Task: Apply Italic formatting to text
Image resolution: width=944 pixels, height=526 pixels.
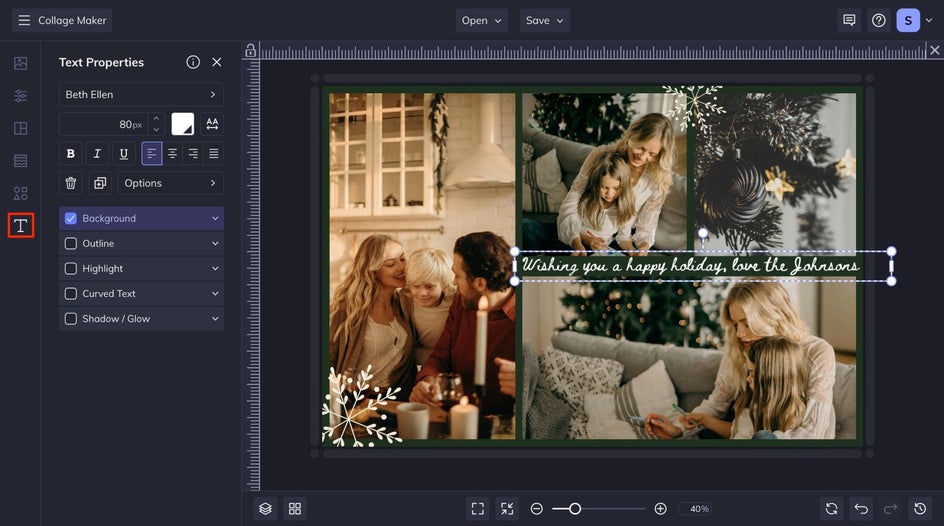Action: pos(97,154)
